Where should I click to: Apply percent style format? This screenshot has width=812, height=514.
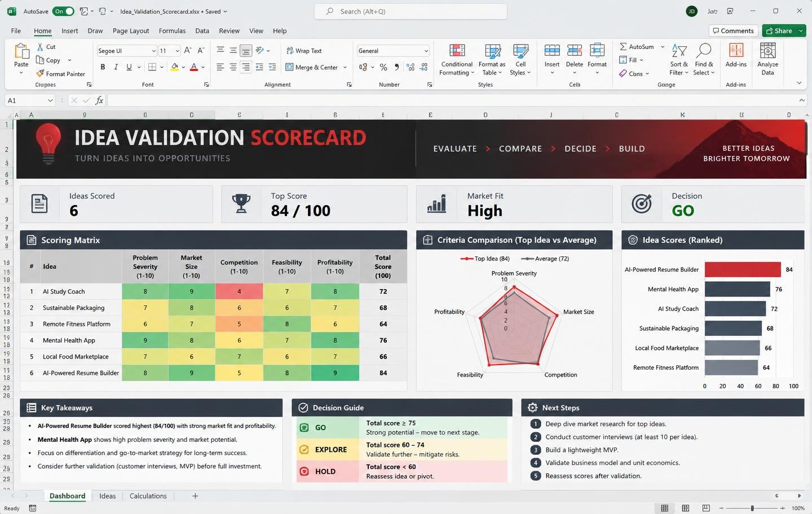tap(383, 67)
